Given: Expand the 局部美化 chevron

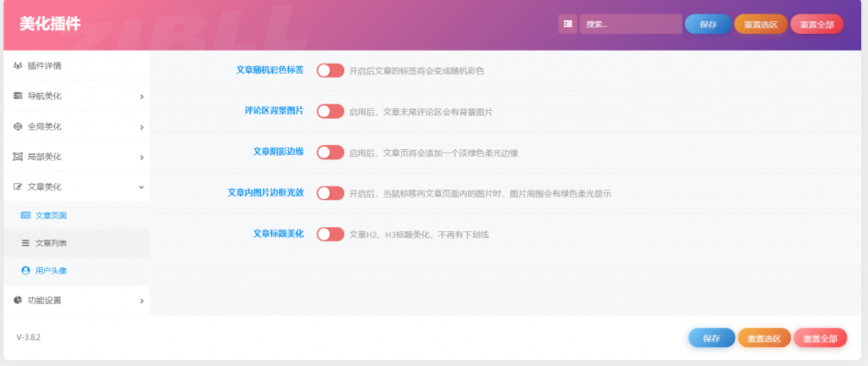Looking at the screenshot, I should pos(142,158).
